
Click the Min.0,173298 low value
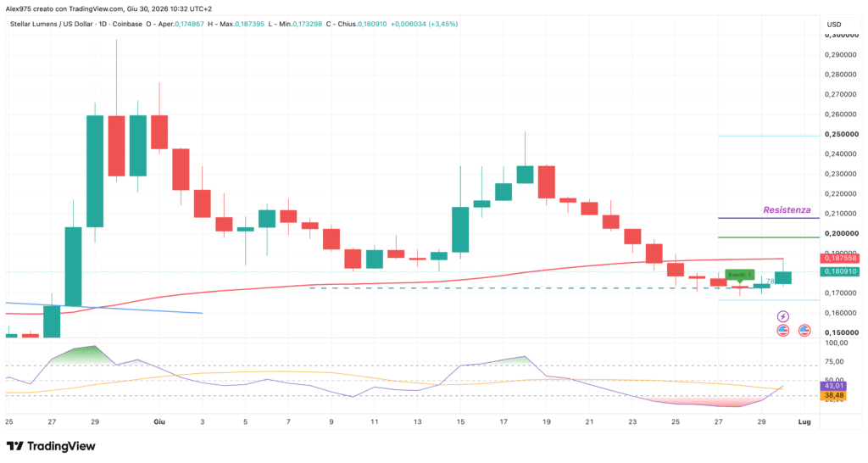point(300,25)
